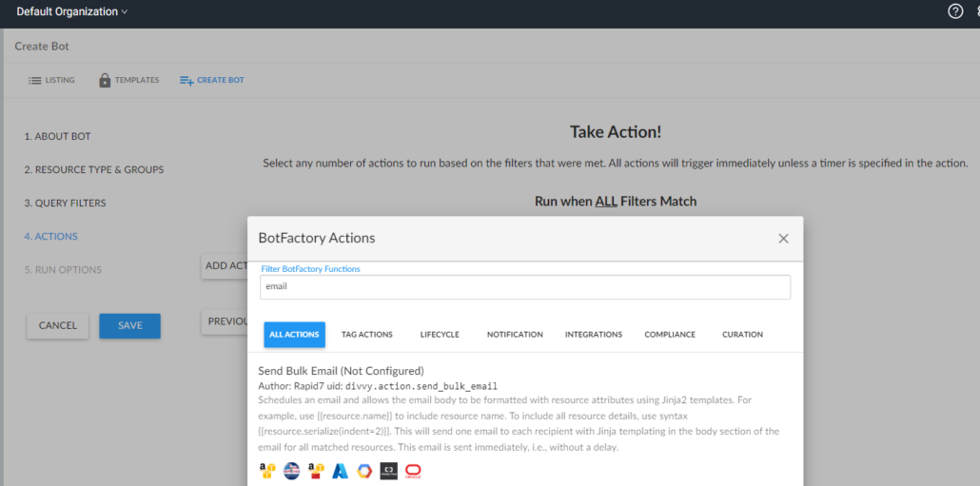Open the Notification tab
The image size is (980, 486).
click(x=515, y=335)
